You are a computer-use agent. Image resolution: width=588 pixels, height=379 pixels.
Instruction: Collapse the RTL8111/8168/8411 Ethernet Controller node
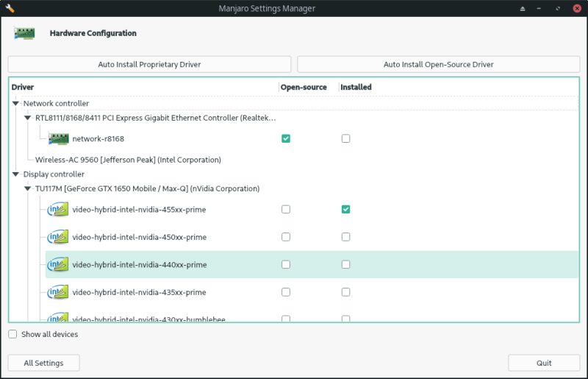pyautogui.click(x=27, y=118)
